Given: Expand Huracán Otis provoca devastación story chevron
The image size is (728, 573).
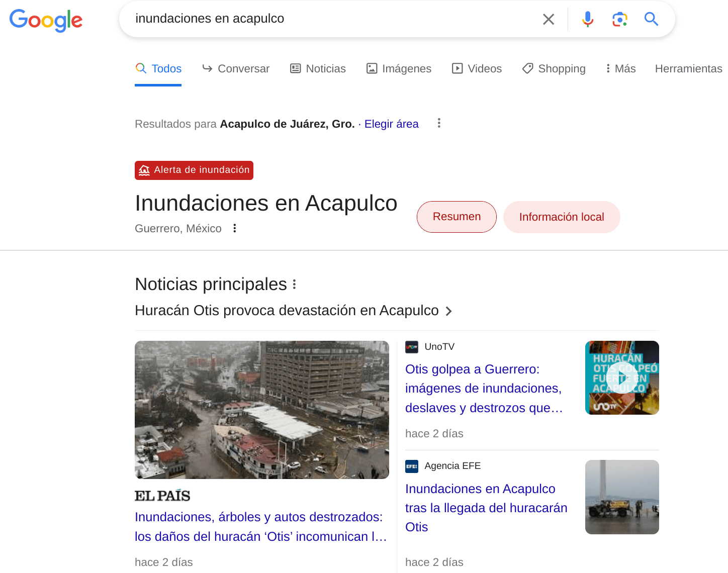Looking at the screenshot, I should pyautogui.click(x=449, y=311).
